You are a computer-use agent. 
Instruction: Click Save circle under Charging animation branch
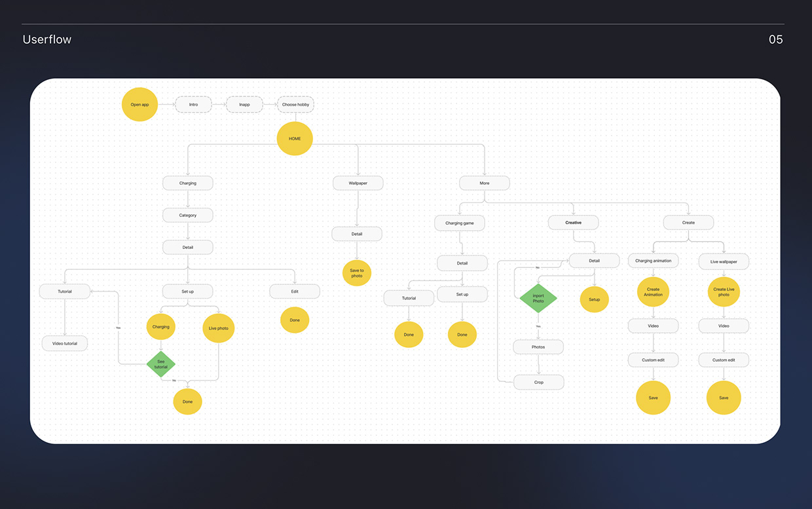654,398
